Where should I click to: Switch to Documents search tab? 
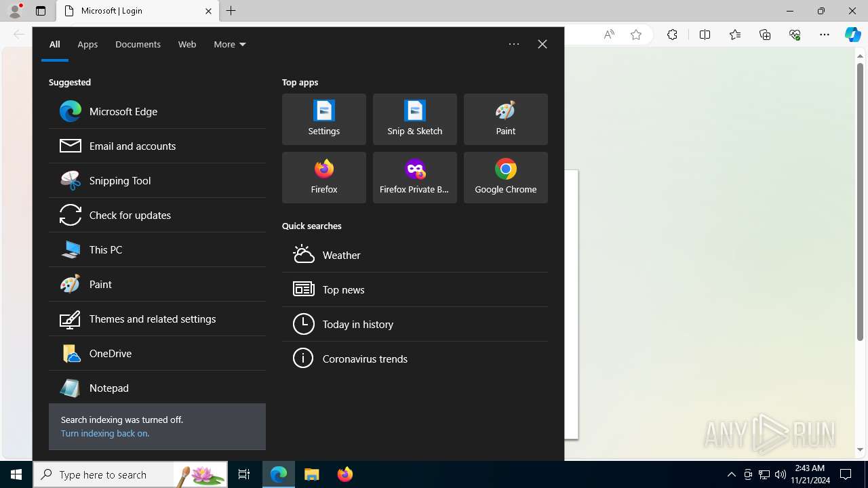pyautogui.click(x=138, y=44)
